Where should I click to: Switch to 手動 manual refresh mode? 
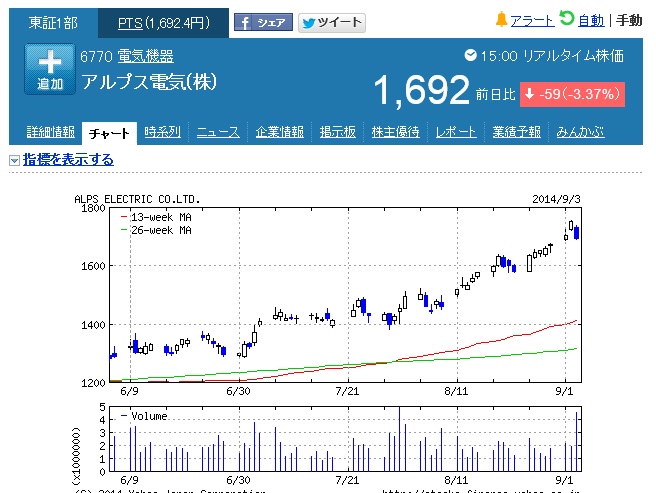click(628, 21)
